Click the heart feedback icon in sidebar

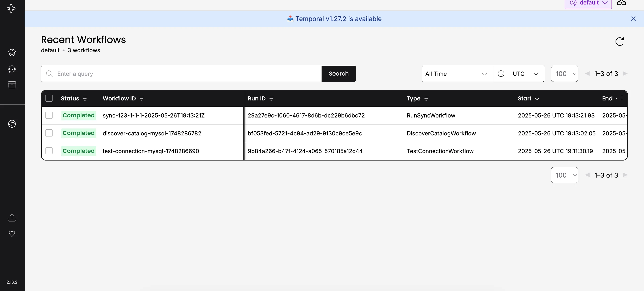[x=12, y=233]
